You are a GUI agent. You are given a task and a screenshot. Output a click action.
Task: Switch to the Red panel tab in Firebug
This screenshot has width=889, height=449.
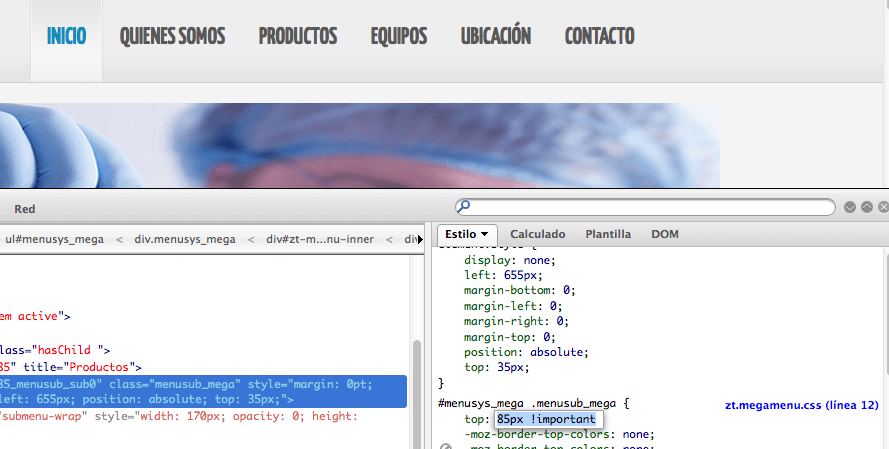pyautogui.click(x=24, y=209)
